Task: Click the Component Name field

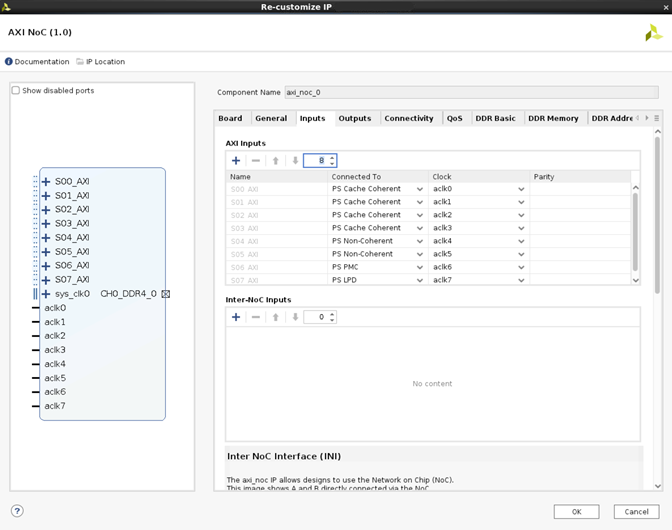Action: (471, 92)
